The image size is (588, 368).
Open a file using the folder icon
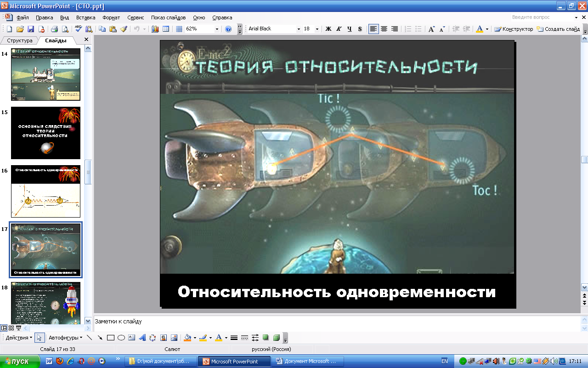[x=20, y=29]
